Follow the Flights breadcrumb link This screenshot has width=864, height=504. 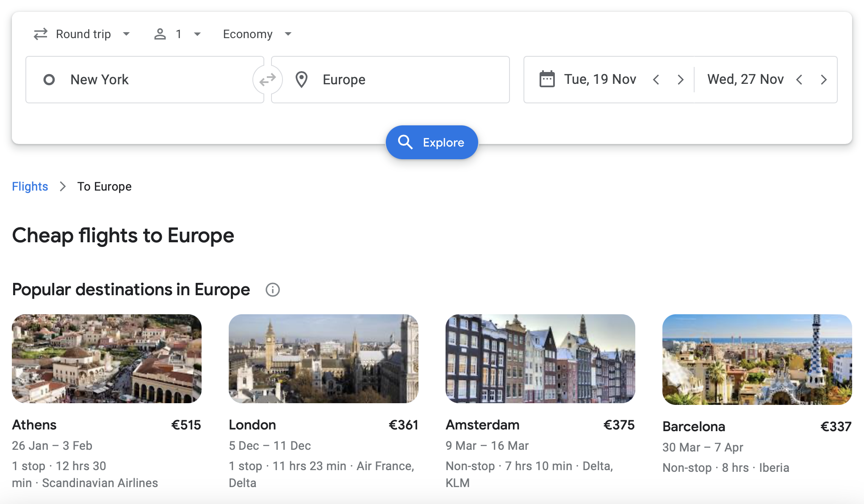tap(30, 186)
